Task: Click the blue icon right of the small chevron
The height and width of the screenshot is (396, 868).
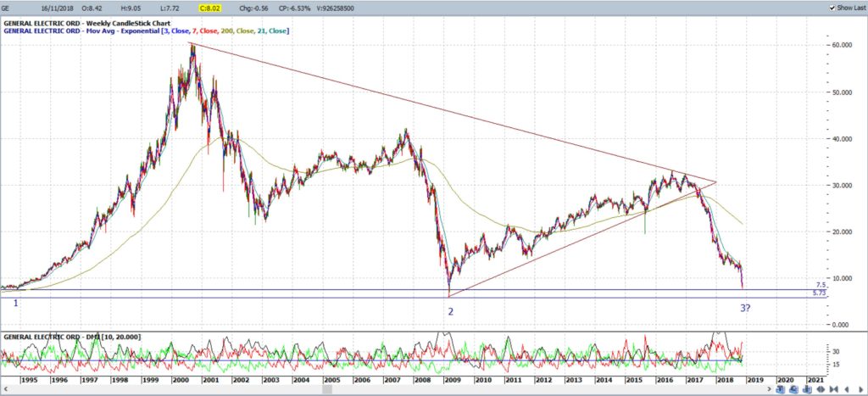Action: pos(781,389)
